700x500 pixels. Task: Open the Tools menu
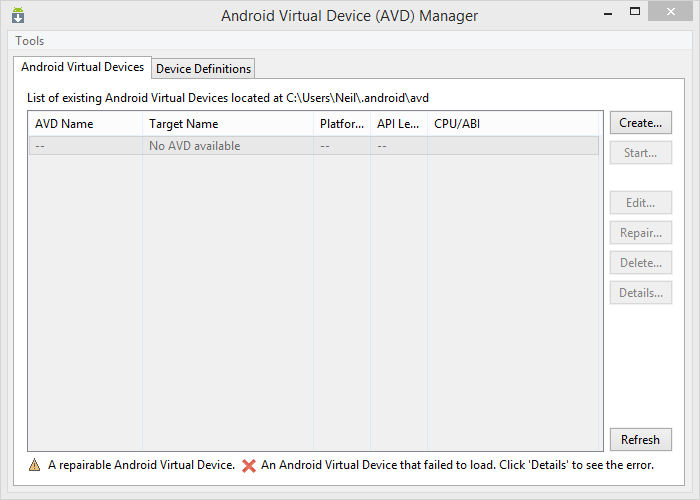tap(29, 41)
